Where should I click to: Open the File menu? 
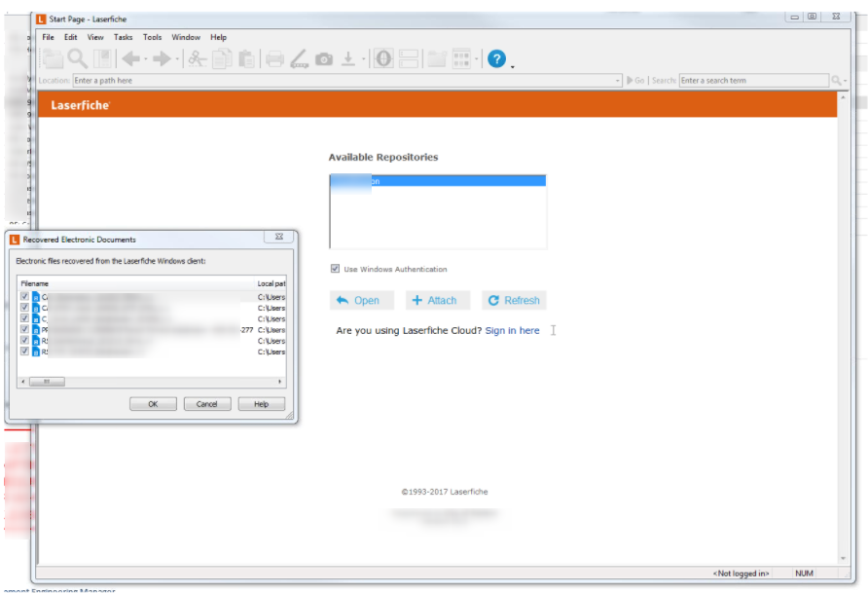(x=48, y=37)
